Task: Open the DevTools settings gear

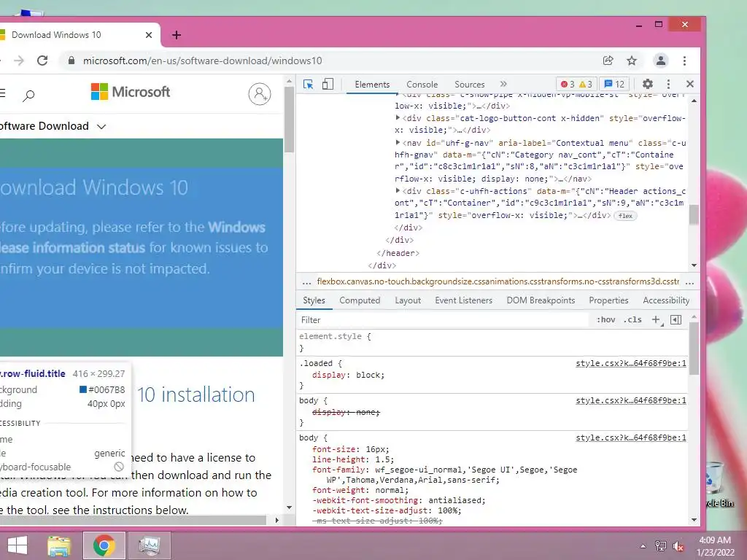Action: (648, 85)
